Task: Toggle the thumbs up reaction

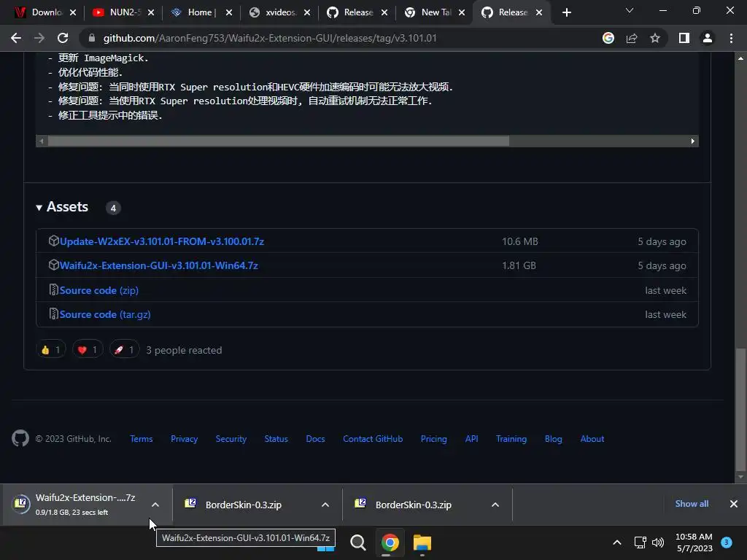Action: [51, 350]
